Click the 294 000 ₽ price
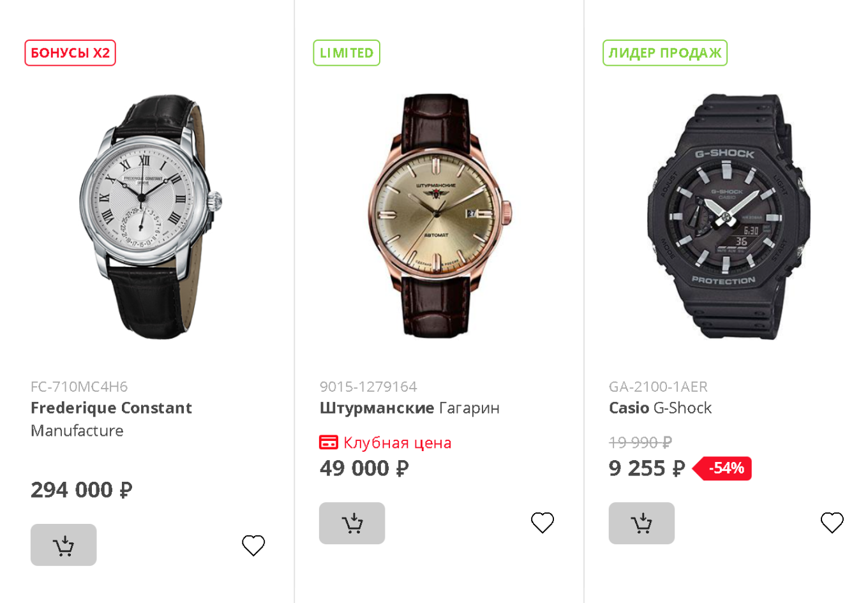Screen dimensions: 868x603 pos(82,490)
